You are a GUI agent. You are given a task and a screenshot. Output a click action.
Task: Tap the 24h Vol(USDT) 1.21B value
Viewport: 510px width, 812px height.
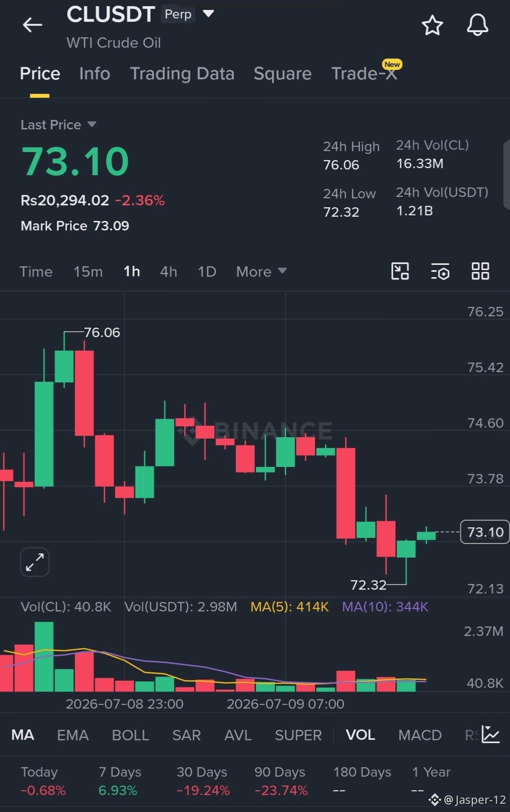415,211
